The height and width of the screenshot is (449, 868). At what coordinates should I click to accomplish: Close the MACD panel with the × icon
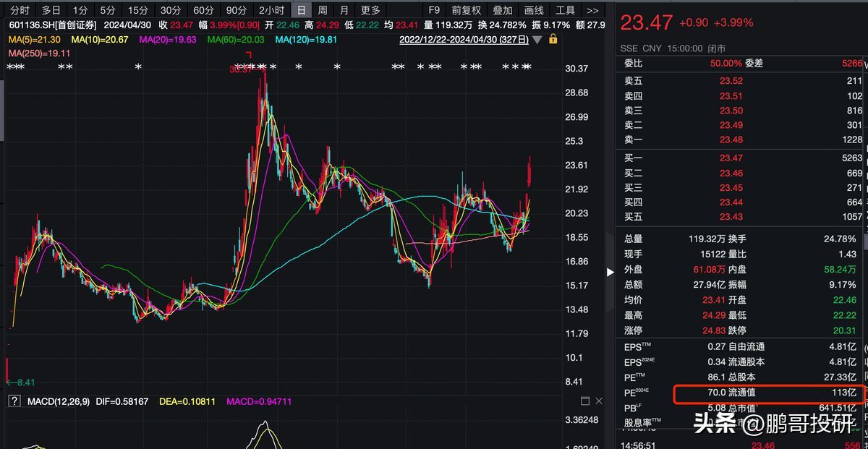[x=598, y=400]
